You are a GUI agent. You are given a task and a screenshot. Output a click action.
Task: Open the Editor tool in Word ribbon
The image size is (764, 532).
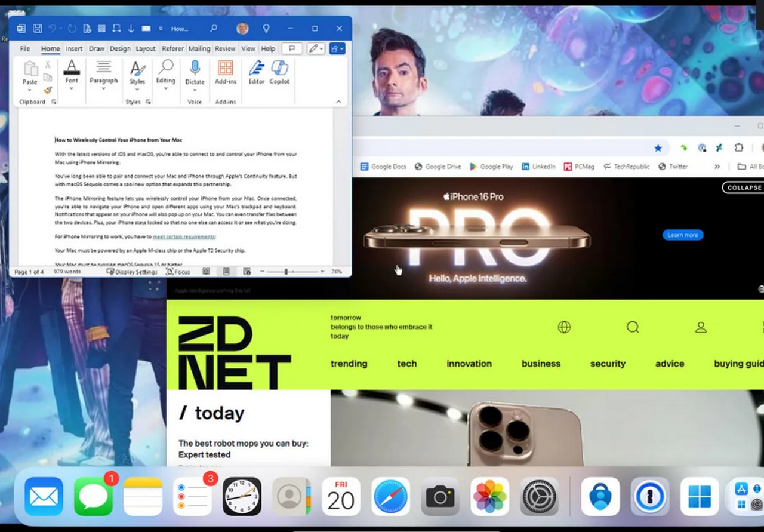pyautogui.click(x=257, y=73)
